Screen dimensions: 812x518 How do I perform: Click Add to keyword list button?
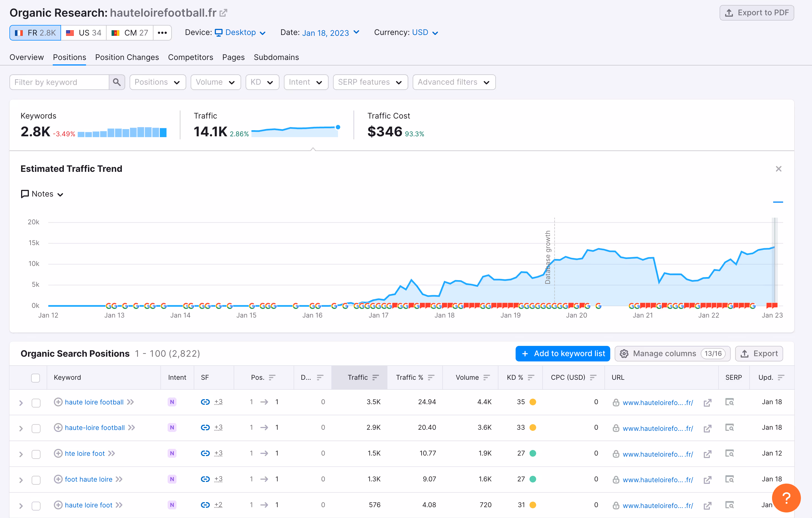click(563, 353)
